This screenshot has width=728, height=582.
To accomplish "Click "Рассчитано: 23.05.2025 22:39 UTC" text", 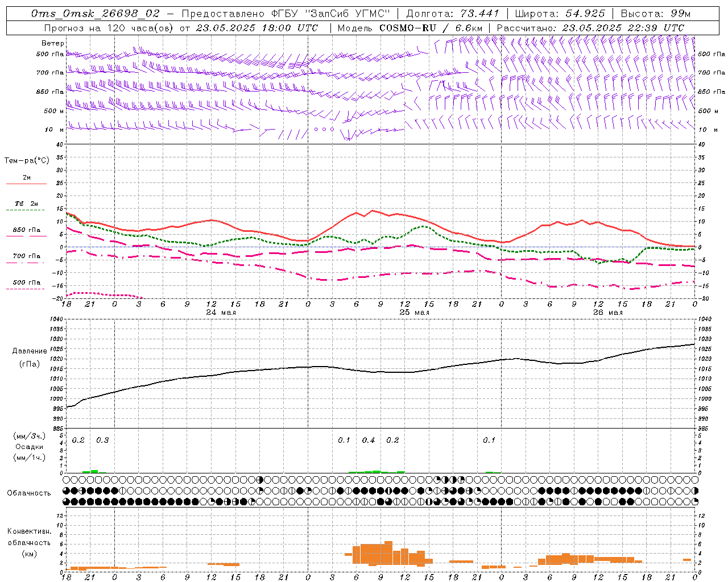I will pyautogui.click(x=590, y=28).
